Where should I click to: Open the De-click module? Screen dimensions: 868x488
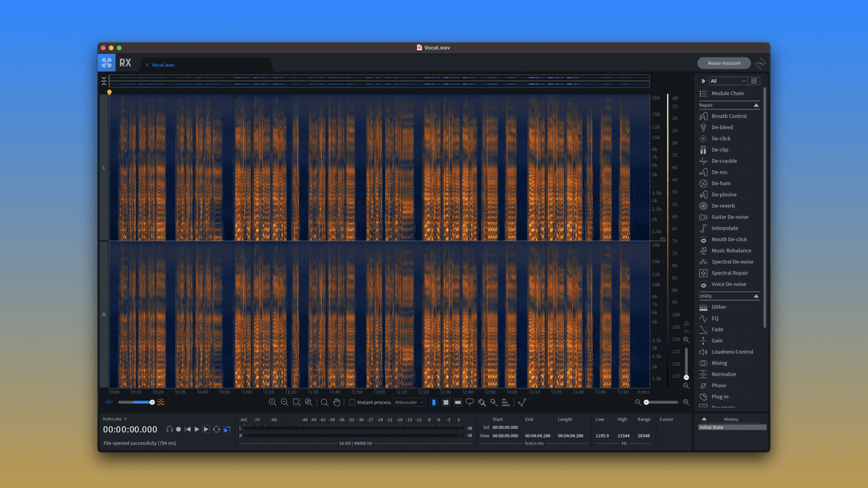729,138
